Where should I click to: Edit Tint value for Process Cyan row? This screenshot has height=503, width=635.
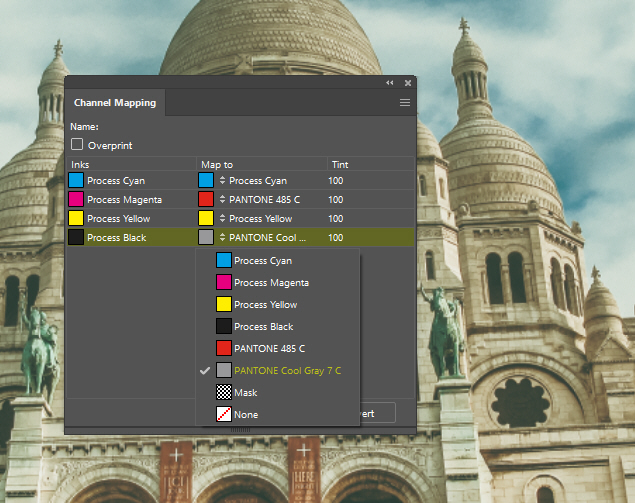point(336,180)
